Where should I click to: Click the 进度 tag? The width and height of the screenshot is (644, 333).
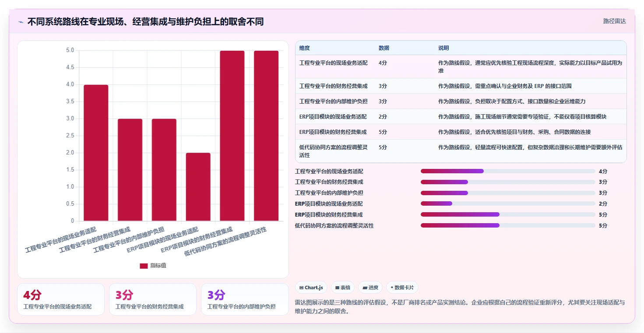[370, 287]
